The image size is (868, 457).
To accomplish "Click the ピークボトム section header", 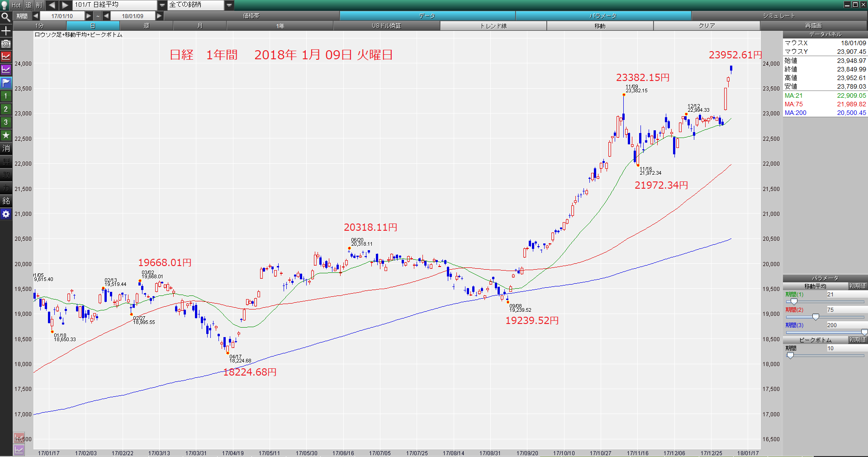I will (x=815, y=340).
